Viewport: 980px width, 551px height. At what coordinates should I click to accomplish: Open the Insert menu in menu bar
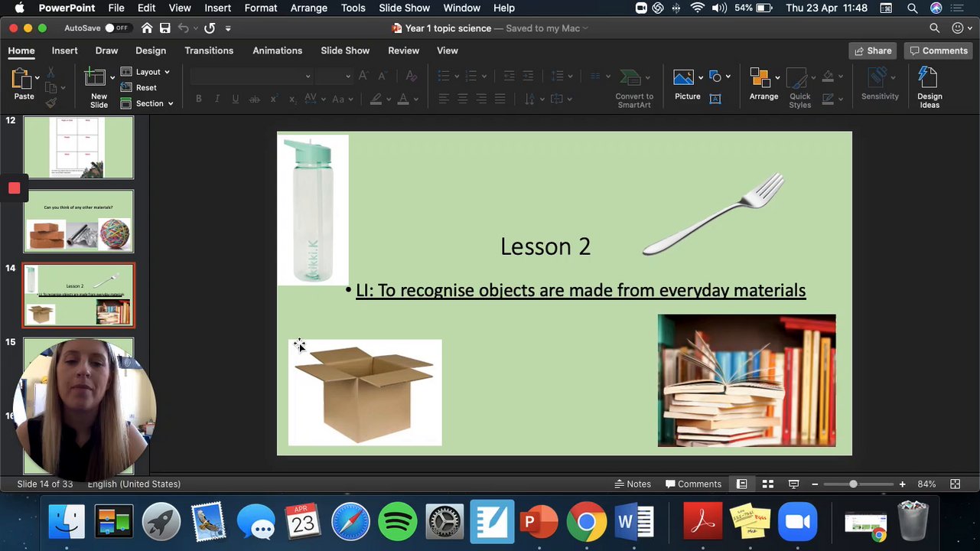(x=217, y=8)
